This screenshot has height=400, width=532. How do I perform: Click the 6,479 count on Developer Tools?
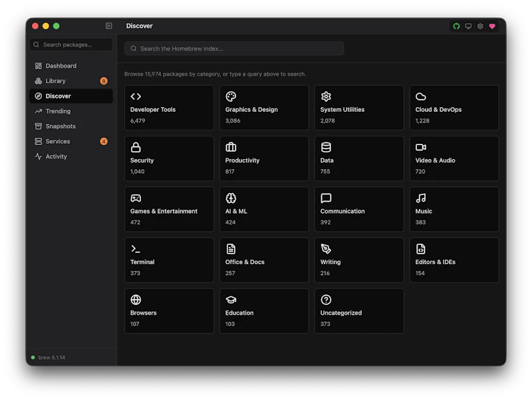pyautogui.click(x=138, y=121)
